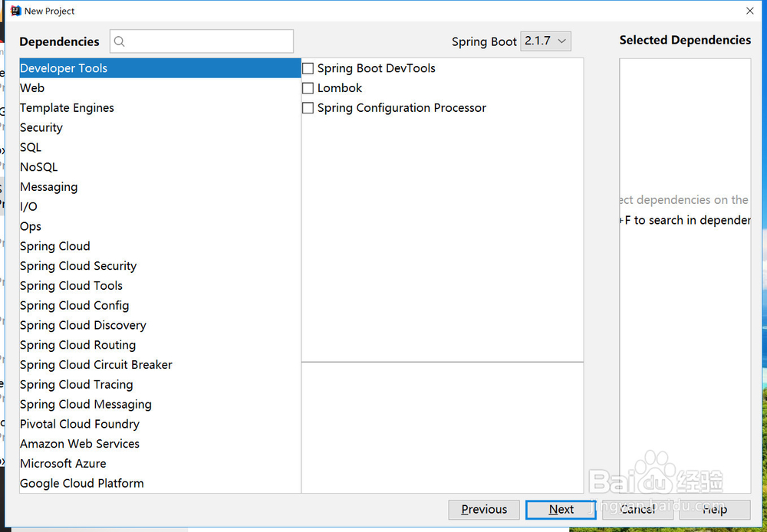Select the I/O category
The image size is (767, 532).
(x=160, y=206)
